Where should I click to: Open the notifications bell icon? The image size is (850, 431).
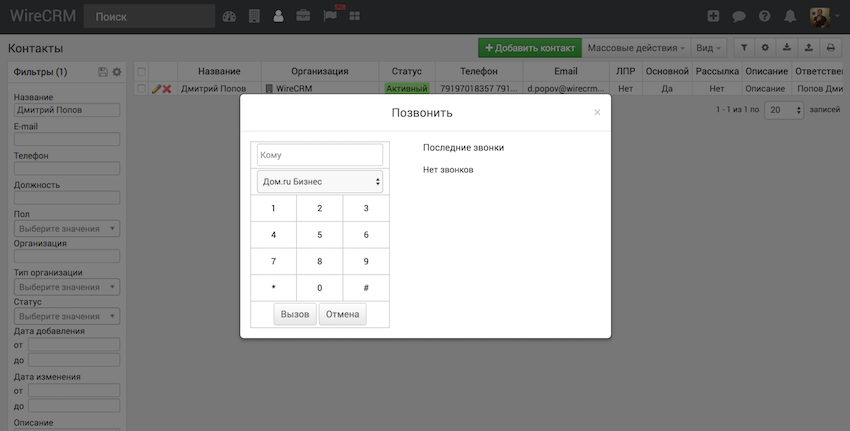coord(791,16)
